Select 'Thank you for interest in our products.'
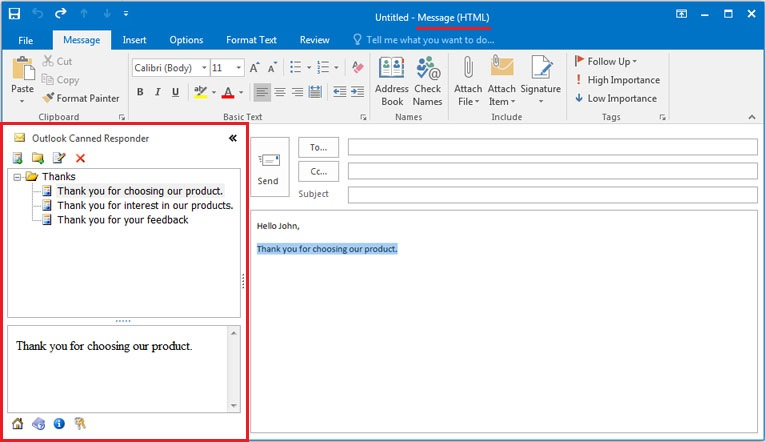 point(145,205)
